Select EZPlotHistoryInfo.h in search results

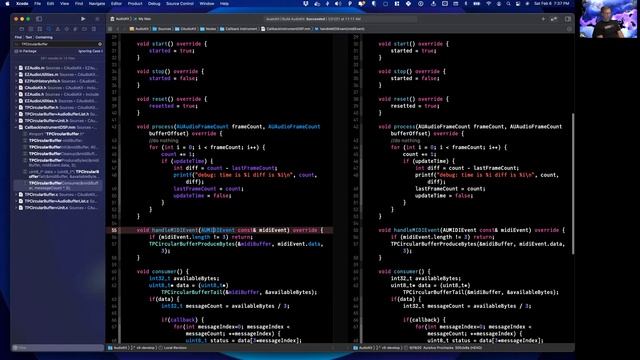[x=59, y=81]
